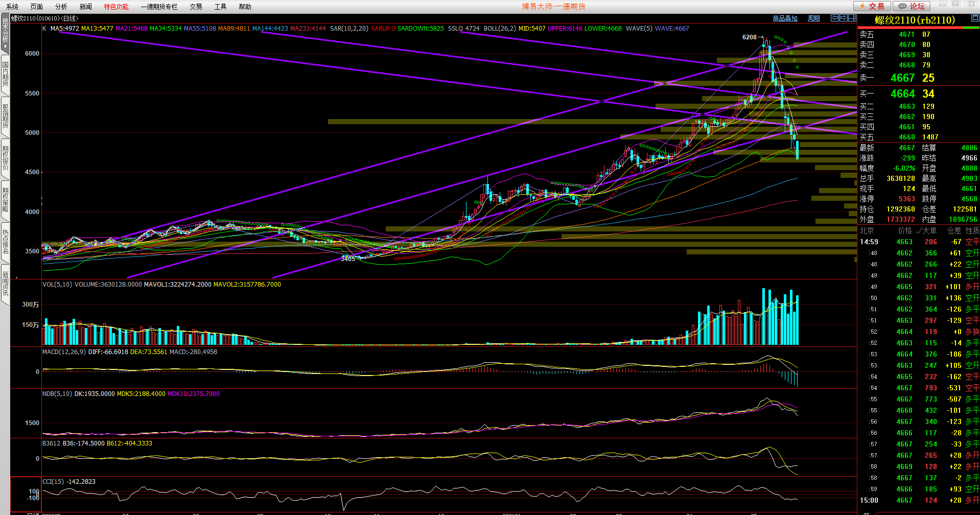Open the 论坛 forum chat button

912,6
